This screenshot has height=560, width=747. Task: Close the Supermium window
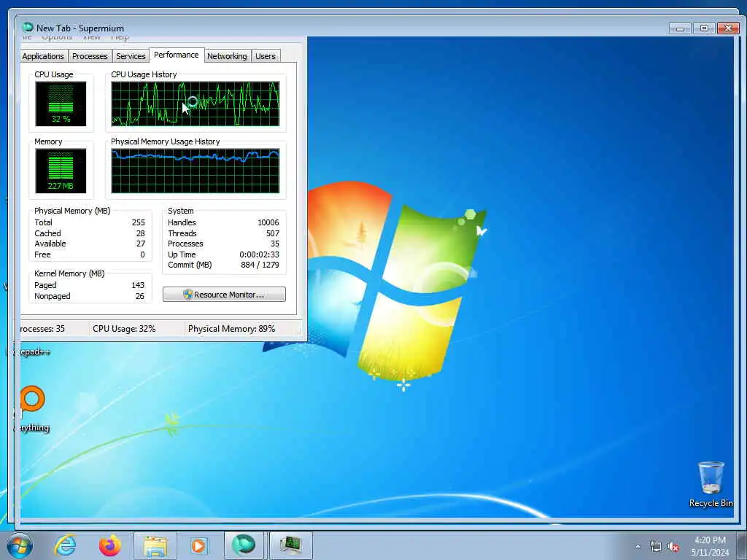pos(728,28)
